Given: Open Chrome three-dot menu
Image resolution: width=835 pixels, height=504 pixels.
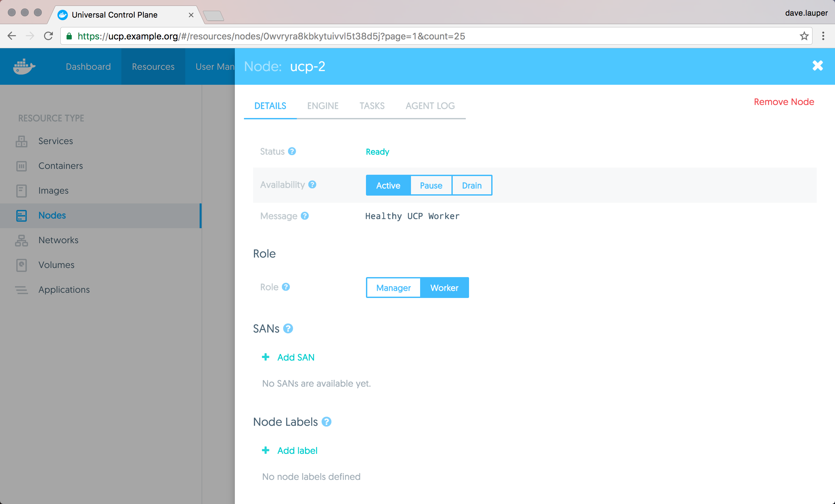Looking at the screenshot, I should click(823, 36).
